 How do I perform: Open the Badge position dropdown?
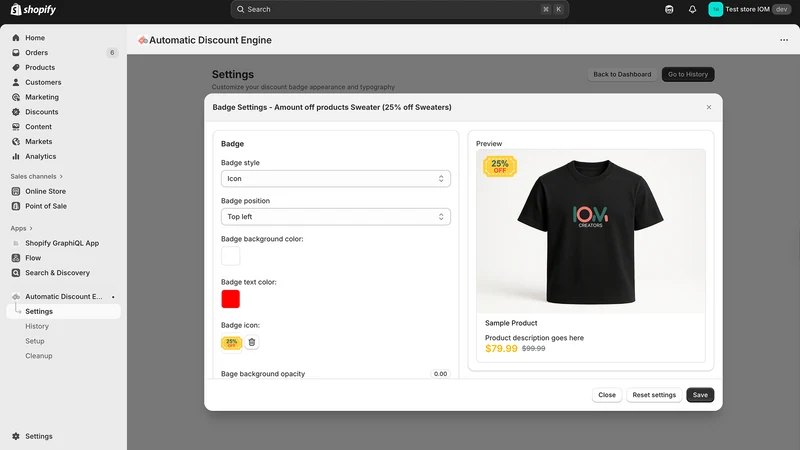(336, 217)
